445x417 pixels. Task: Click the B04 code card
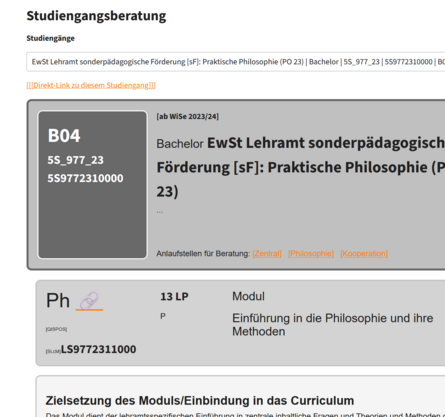coord(92,185)
